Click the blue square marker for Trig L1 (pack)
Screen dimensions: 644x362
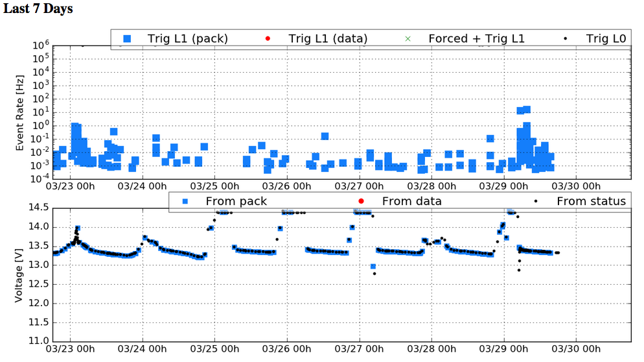coord(128,39)
